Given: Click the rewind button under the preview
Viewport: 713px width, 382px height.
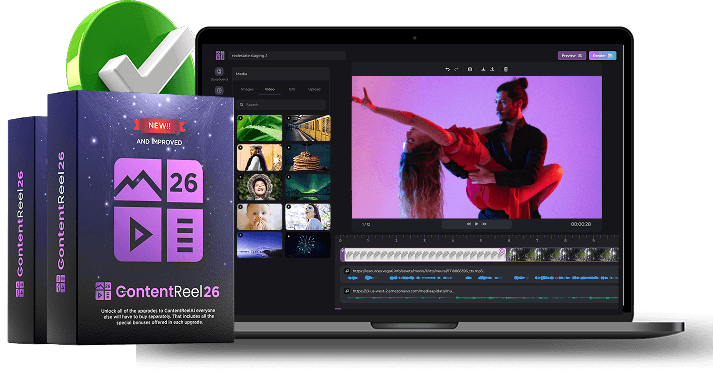Looking at the screenshot, I should pyautogui.click(x=469, y=224).
